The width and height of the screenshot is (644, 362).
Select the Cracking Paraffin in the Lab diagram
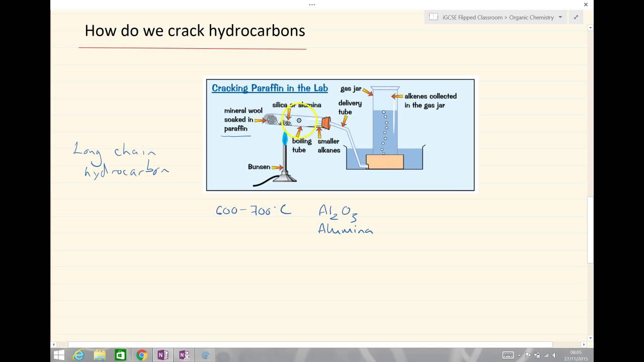point(340,135)
